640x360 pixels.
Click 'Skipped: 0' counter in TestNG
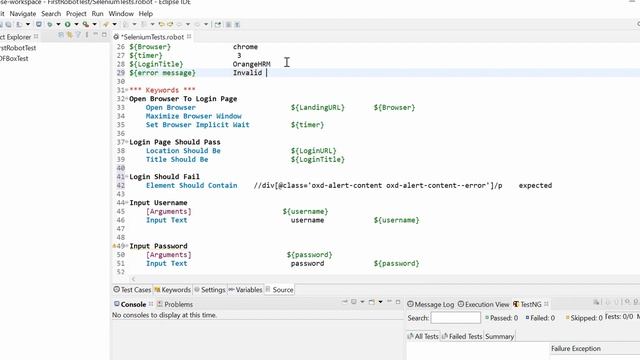[584, 318]
